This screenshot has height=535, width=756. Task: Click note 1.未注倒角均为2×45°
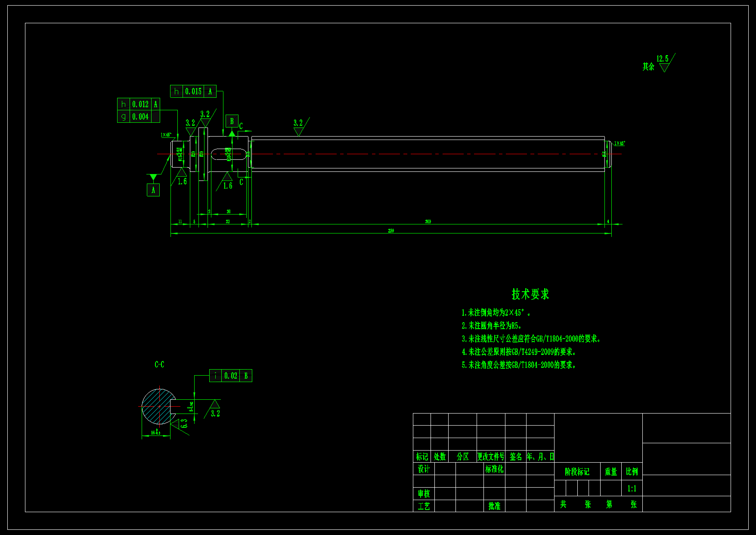(496, 313)
